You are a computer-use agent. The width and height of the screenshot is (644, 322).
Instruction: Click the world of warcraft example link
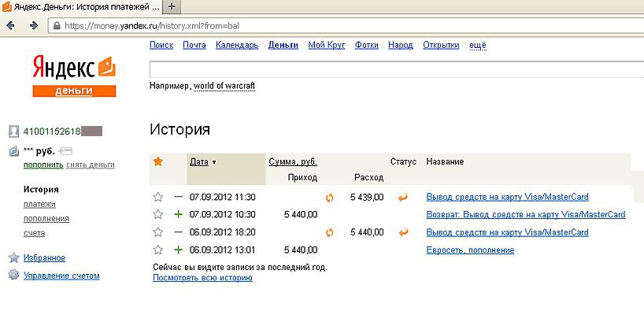point(224,87)
